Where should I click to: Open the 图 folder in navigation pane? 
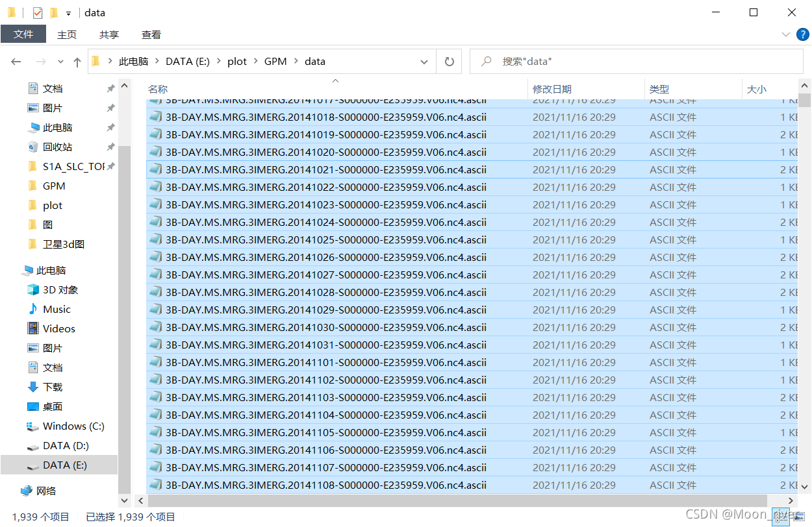tap(47, 225)
